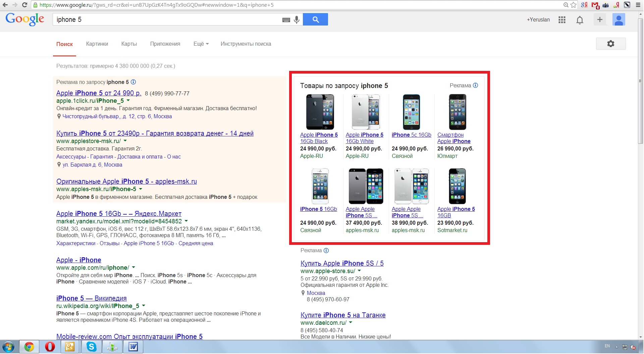Open the Характеристики sitelink
The height and width of the screenshot is (354, 644).
point(76,244)
